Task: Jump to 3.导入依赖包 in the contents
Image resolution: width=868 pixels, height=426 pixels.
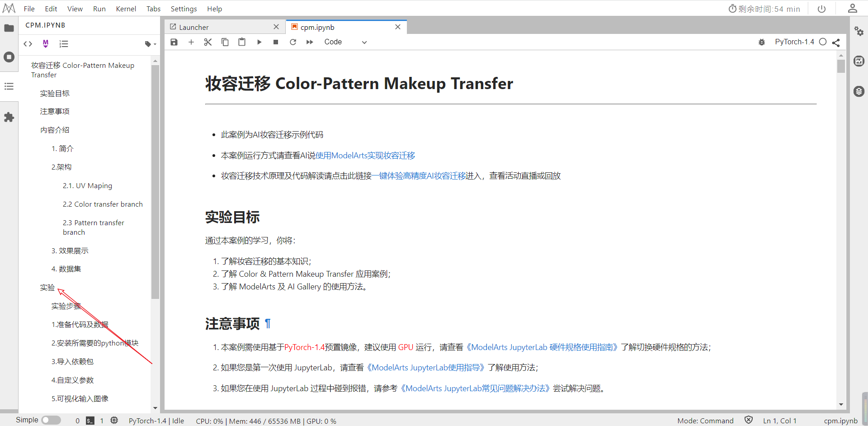Action: (x=72, y=362)
